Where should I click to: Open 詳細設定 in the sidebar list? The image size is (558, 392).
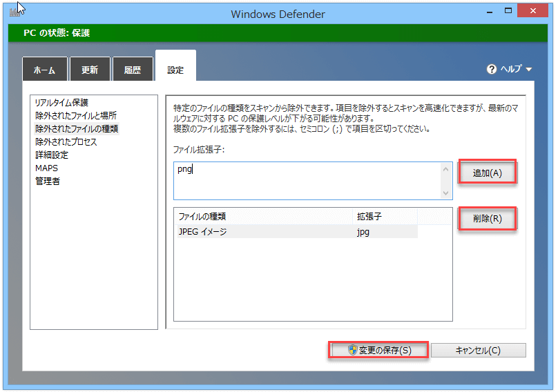52,155
